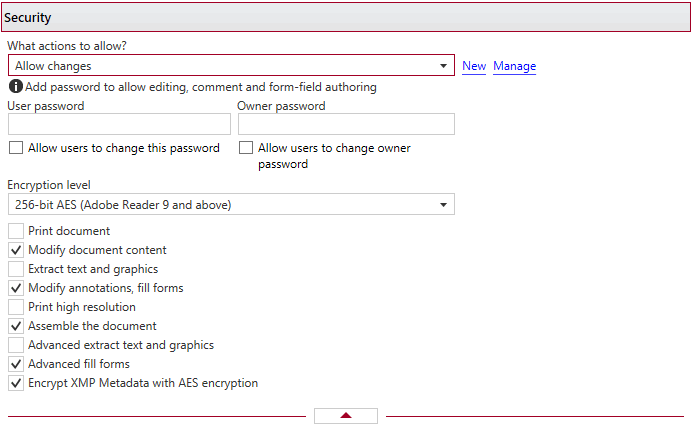Image resolution: width=694 pixels, height=427 pixels.
Task: Uncheck Advanced fill forms
Action: tap(16, 364)
